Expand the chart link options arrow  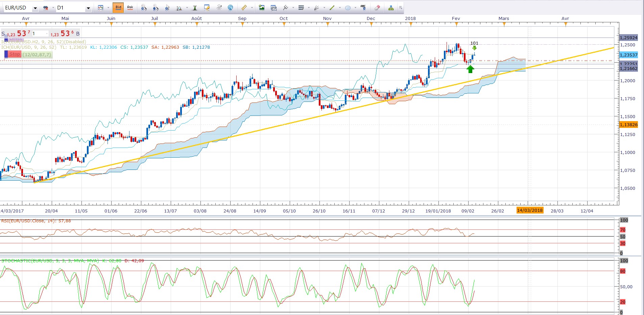pyautogui.click(x=53, y=8)
